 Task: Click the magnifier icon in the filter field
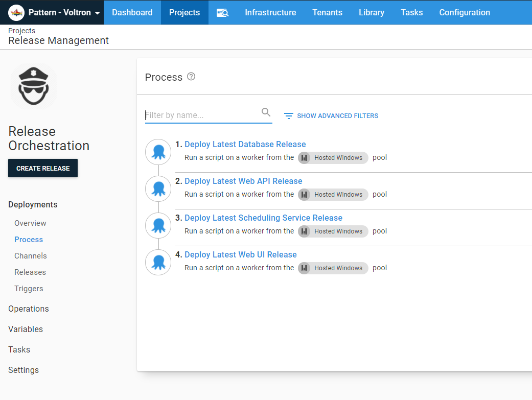[x=266, y=111]
